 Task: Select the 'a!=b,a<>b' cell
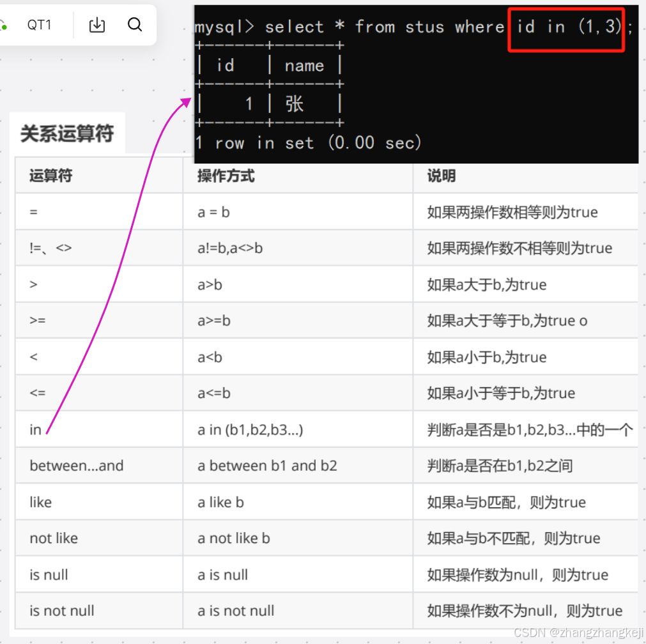pos(298,248)
